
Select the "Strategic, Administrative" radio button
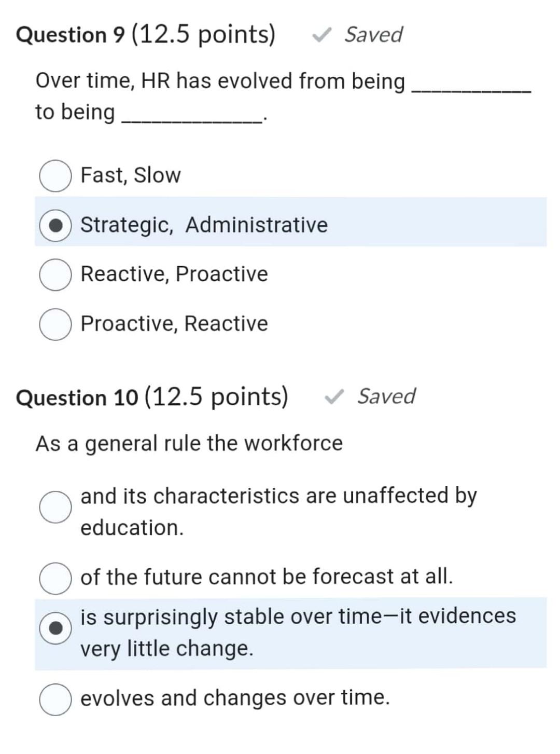(x=55, y=225)
